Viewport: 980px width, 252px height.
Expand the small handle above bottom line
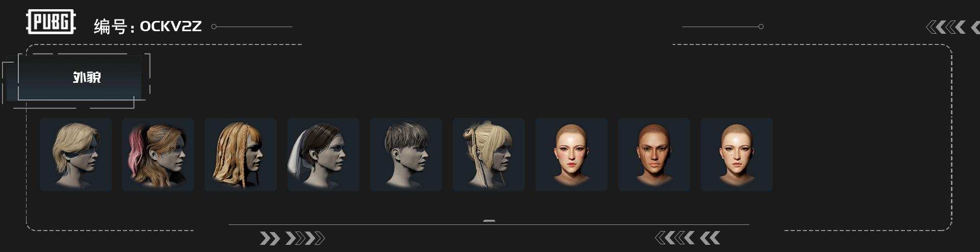[489, 221]
